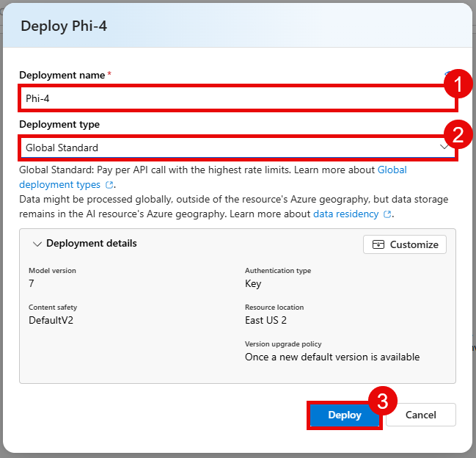
Task: Focus the Deployment name text field
Action: click(x=227, y=99)
